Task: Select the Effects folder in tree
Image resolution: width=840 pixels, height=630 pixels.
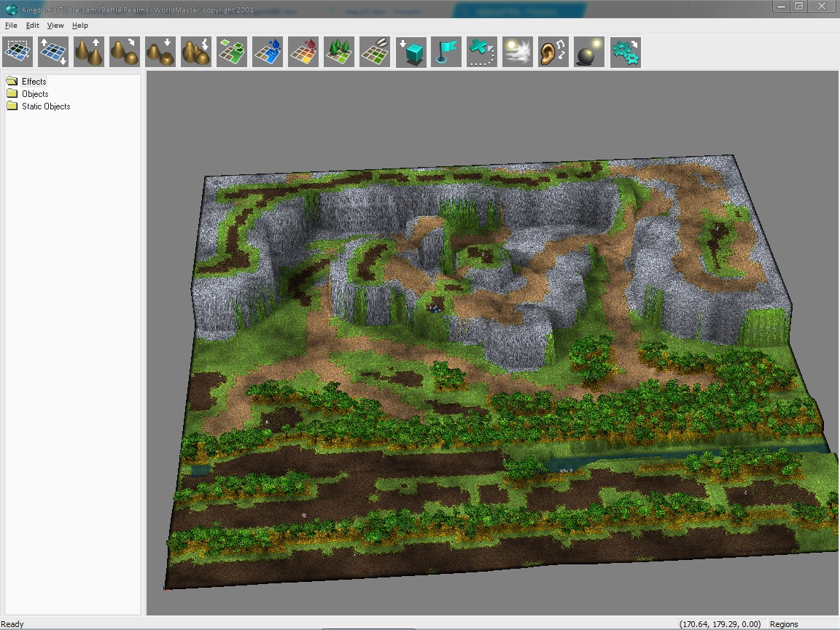Action: (x=34, y=82)
